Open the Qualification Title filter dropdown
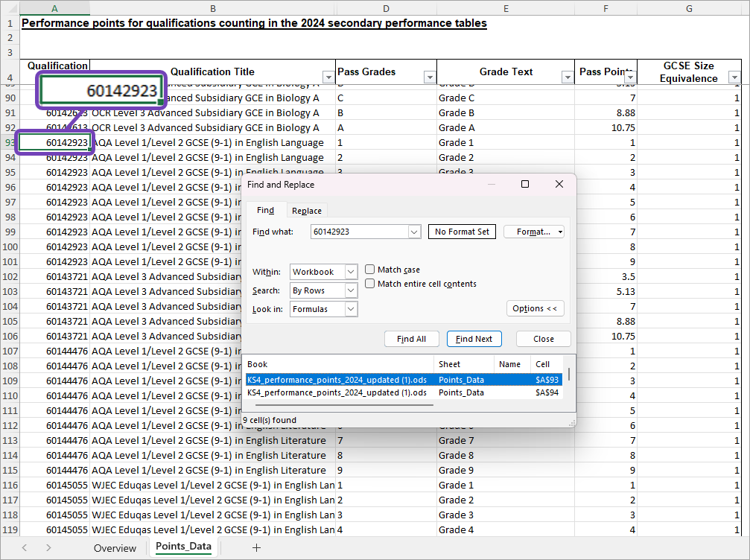The image size is (750, 560). (328, 77)
